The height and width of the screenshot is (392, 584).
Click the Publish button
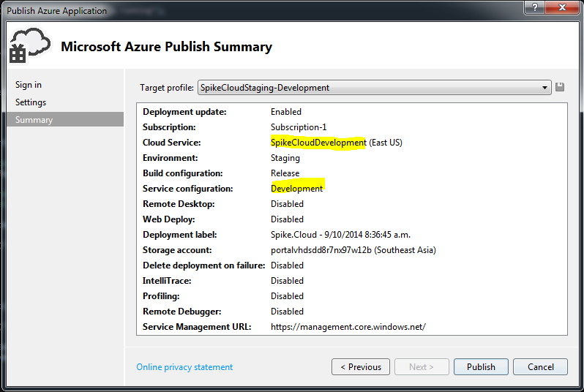[481, 367]
